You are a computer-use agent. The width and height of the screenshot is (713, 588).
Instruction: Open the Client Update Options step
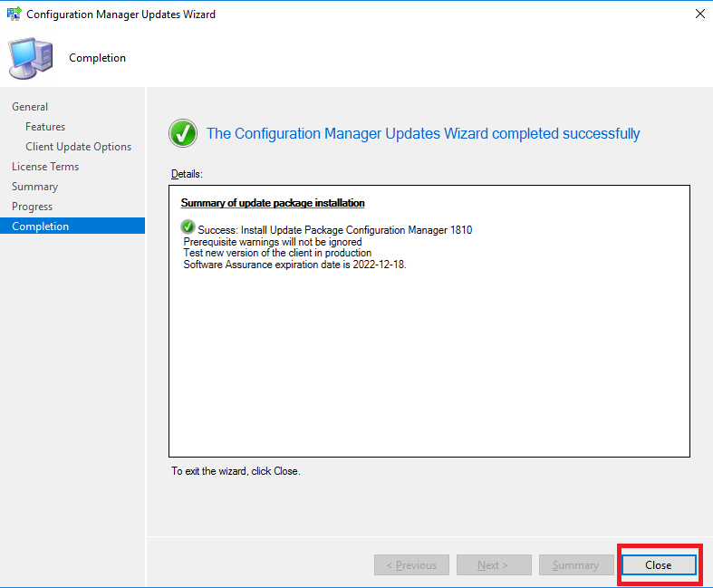(78, 147)
